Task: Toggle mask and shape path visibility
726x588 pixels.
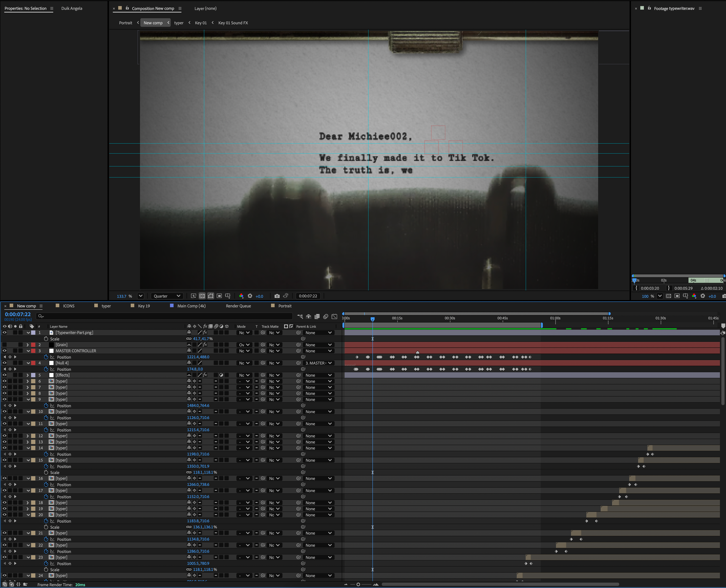Action: pos(211,296)
